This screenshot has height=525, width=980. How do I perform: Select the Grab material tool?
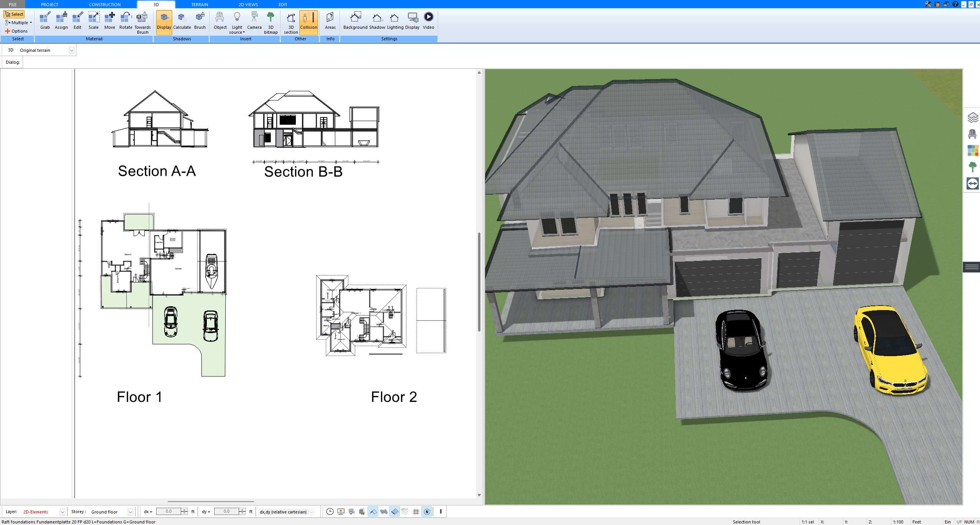pyautogui.click(x=45, y=20)
